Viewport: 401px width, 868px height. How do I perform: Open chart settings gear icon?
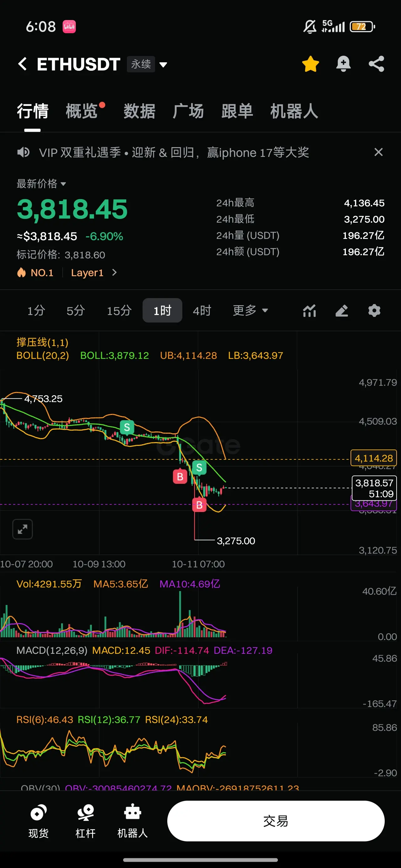click(374, 310)
